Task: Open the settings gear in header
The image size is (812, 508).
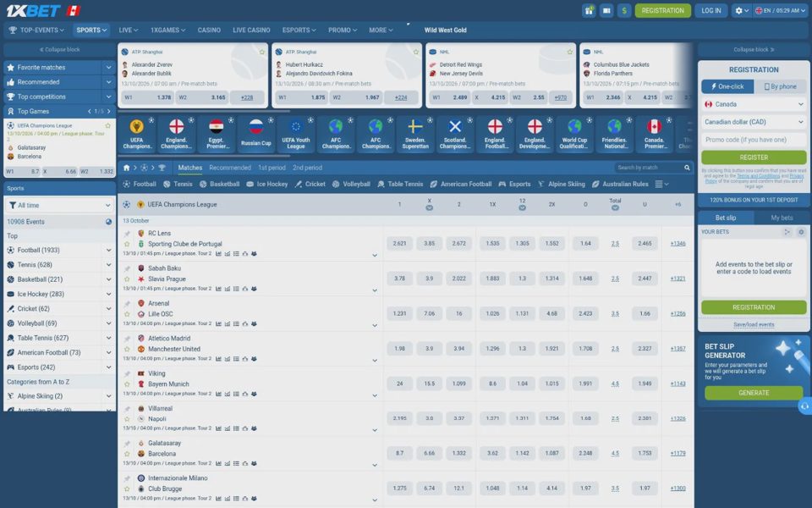Action: pyautogui.click(x=742, y=10)
